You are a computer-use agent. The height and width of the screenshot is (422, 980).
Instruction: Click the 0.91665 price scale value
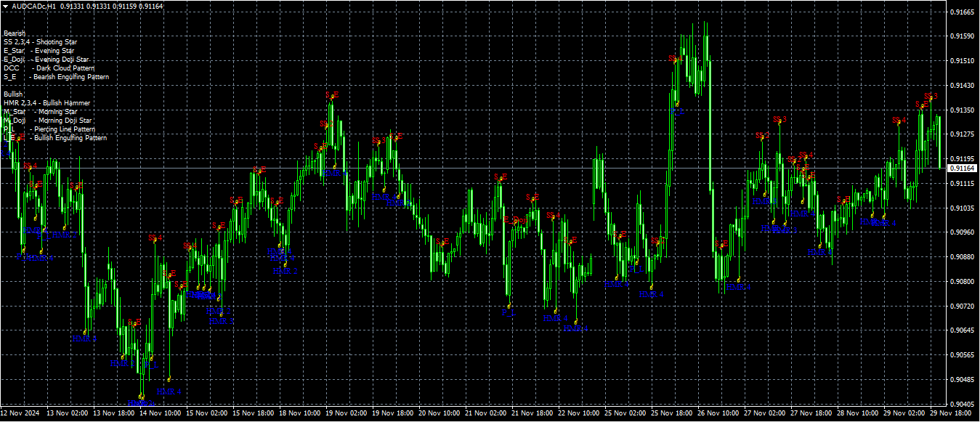coord(962,12)
